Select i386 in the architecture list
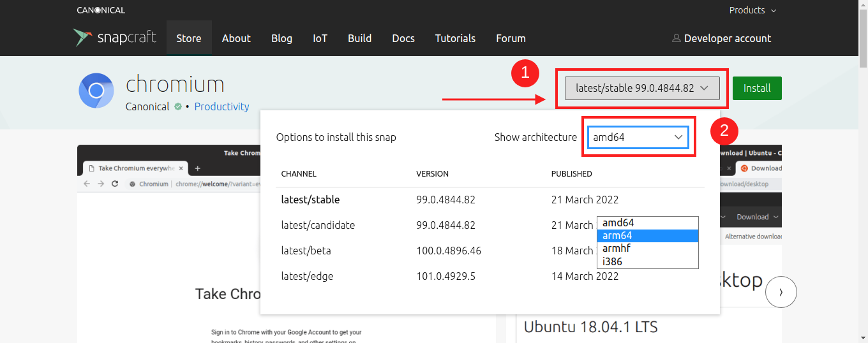 point(648,261)
